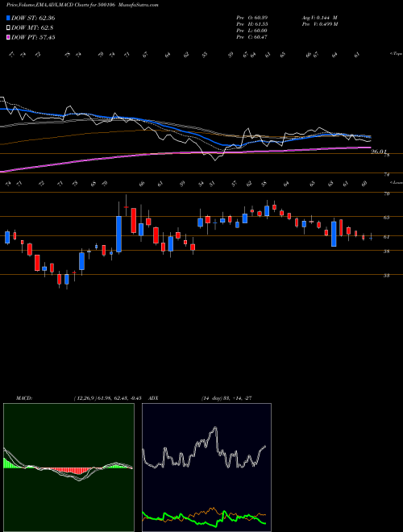403x532 pixels.
Task: Click the 'Pre V: 0.499 M' volume text
Action: click(x=319, y=23)
